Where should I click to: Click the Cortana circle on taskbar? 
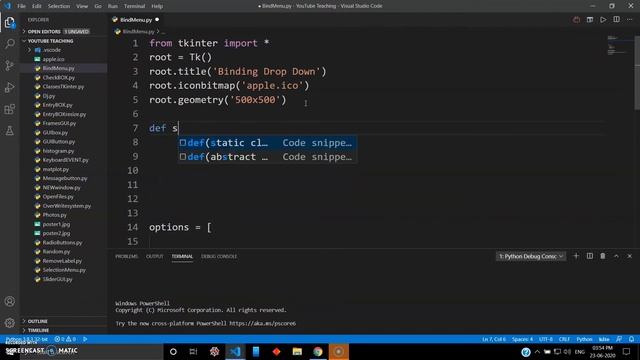tap(173, 351)
